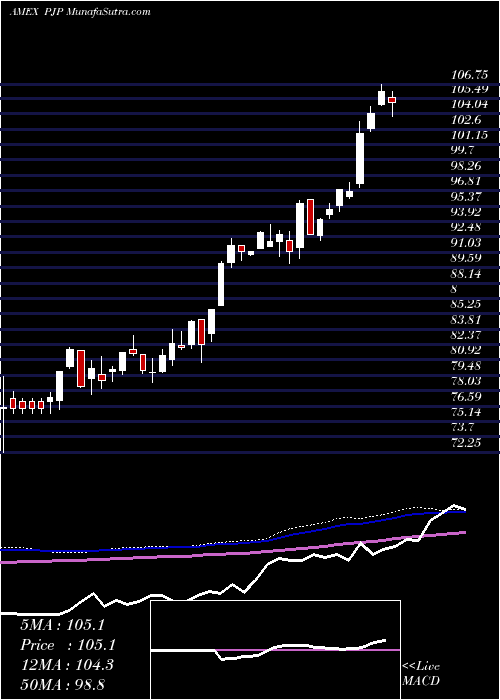Viewport: 500px width, 700px height.
Task: Click the 79.48 price axis label
Action: (466, 366)
